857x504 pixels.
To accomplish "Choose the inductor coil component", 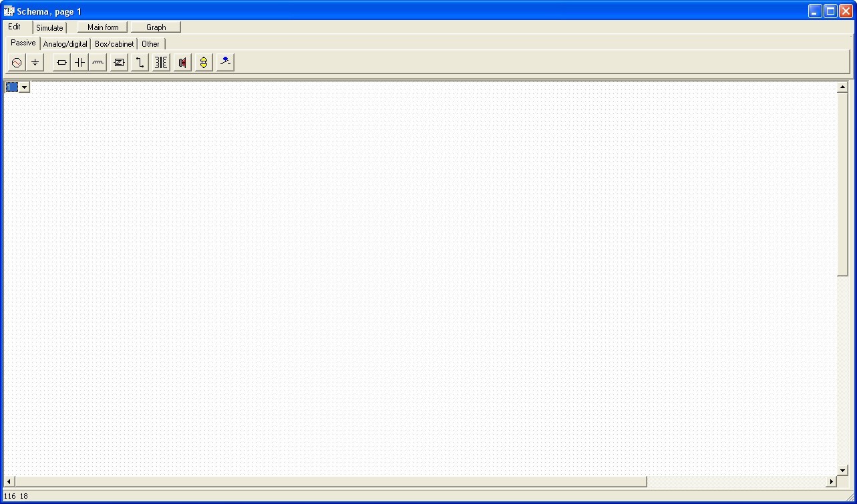I will point(98,63).
